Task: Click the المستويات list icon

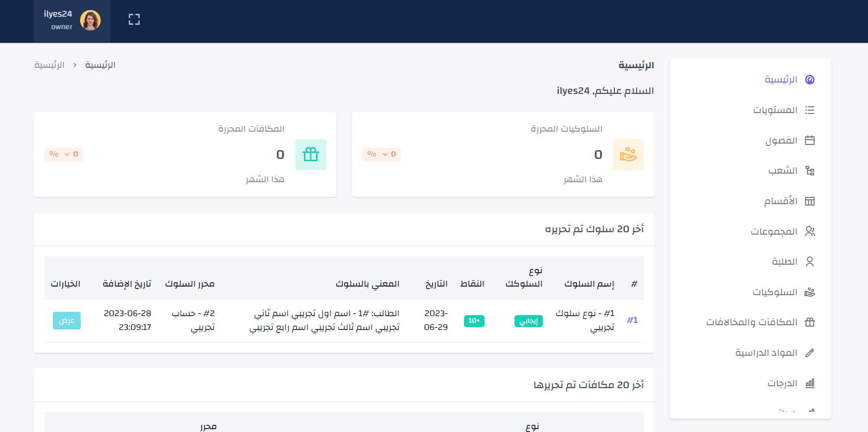Action: point(810,110)
